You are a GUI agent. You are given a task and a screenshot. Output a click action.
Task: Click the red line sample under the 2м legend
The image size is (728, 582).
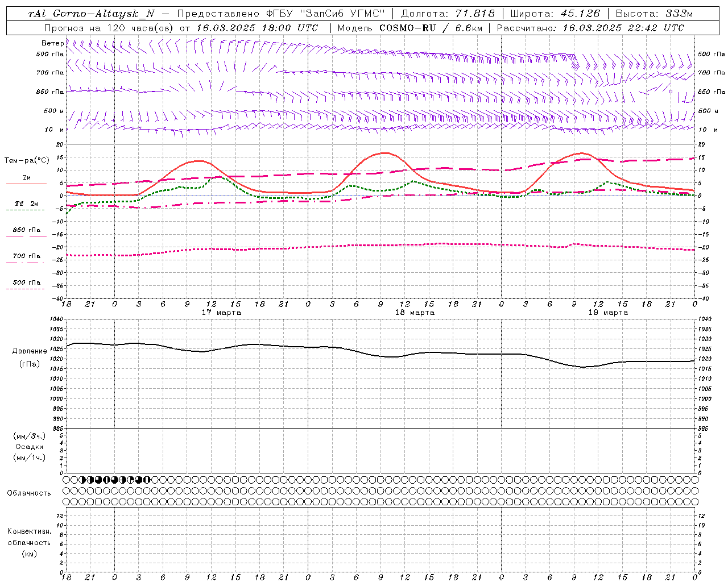click(26, 184)
